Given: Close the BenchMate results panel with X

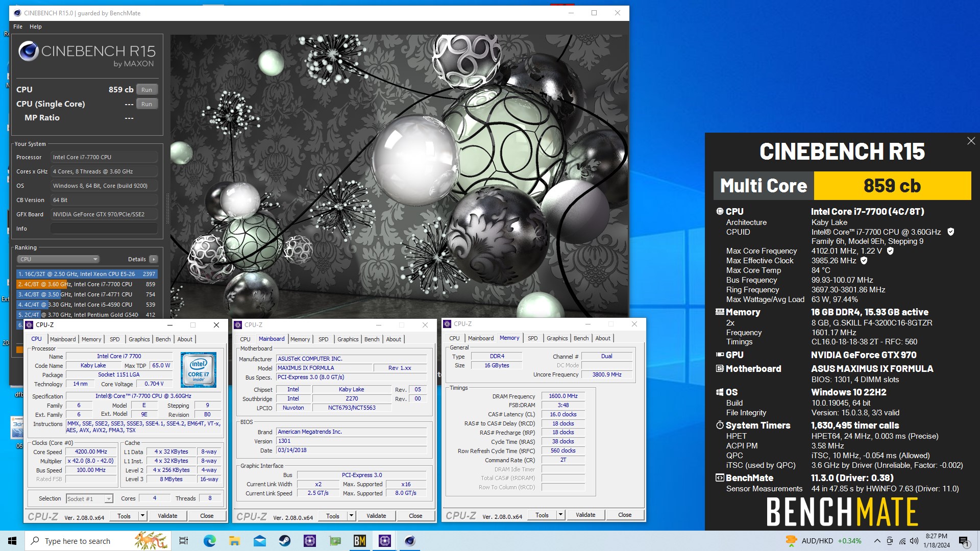Looking at the screenshot, I should pyautogui.click(x=971, y=141).
